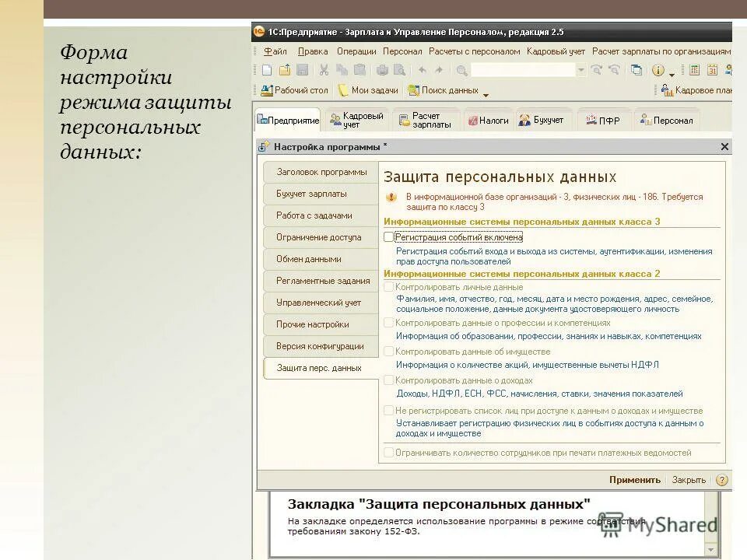Select Ограничение доступа settings section

321,237
